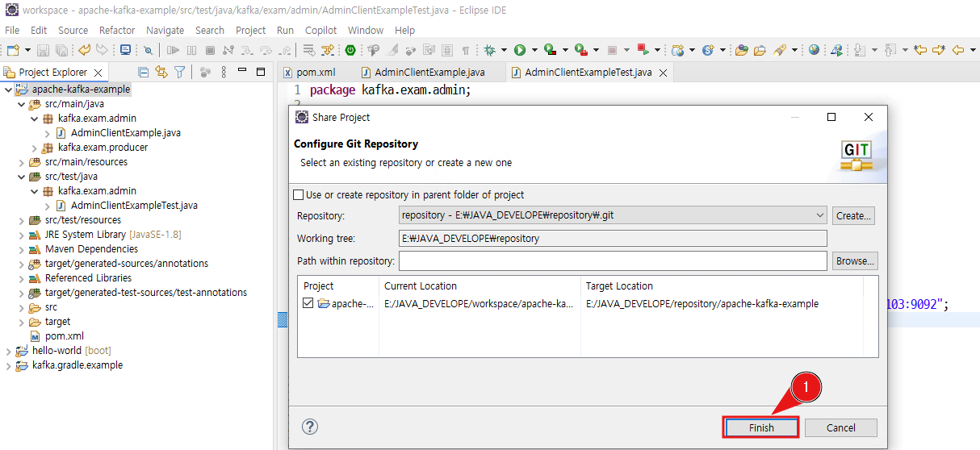Launch Debug with the bug icon

point(489,50)
